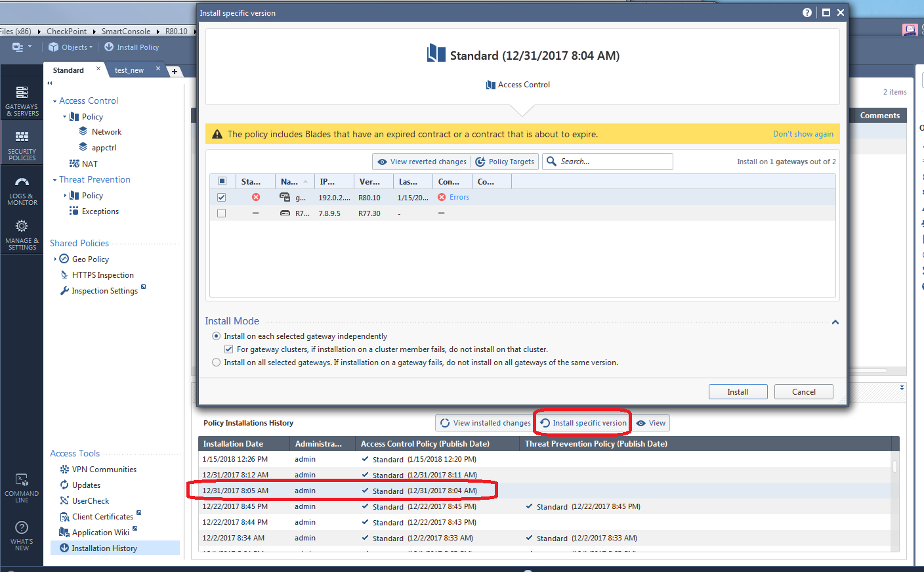924x572 pixels.
Task: Click the VPN Communities icon
Action: point(64,469)
